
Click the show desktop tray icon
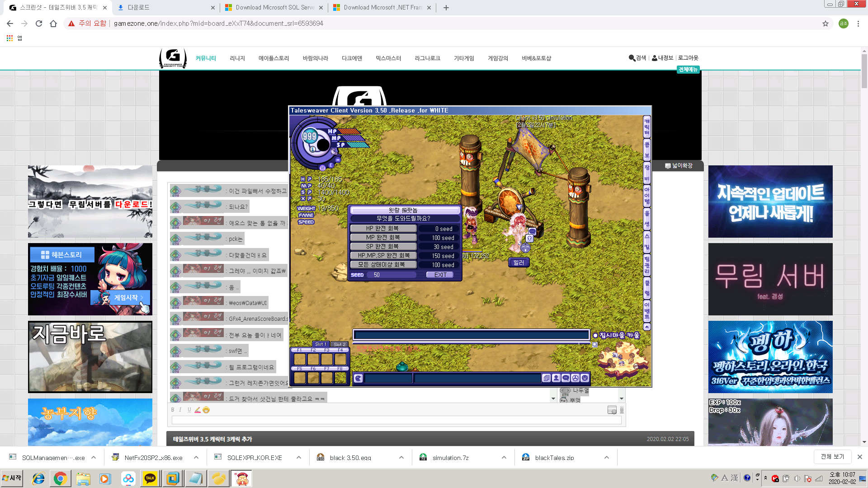click(x=863, y=478)
